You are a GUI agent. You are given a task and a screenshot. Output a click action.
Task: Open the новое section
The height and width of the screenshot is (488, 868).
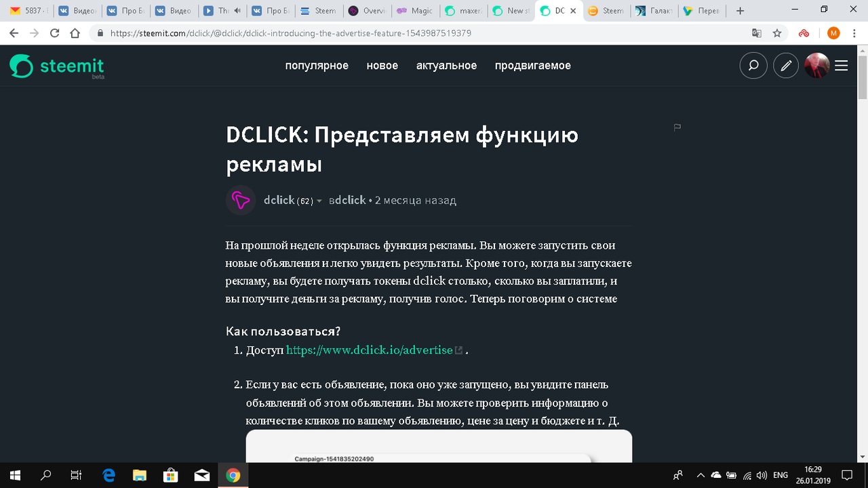382,66
